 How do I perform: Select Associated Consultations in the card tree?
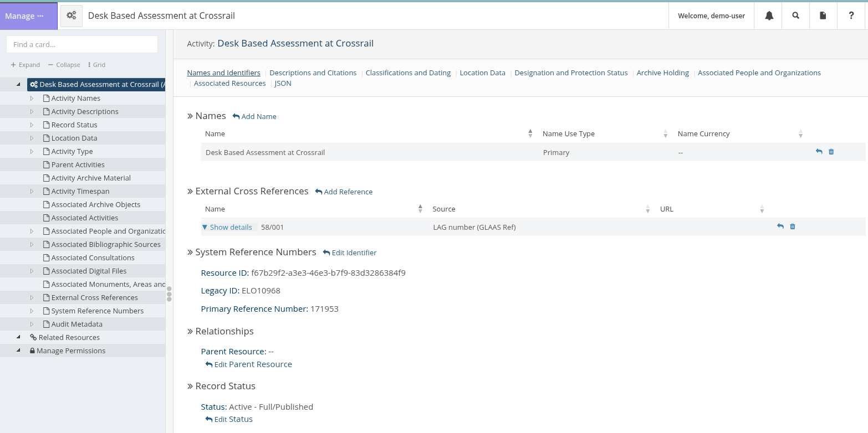(93, 257)
